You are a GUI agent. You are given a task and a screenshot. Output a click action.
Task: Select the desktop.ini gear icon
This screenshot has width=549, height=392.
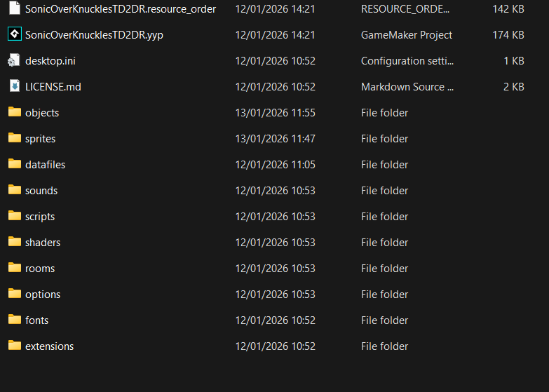[15, 61]
